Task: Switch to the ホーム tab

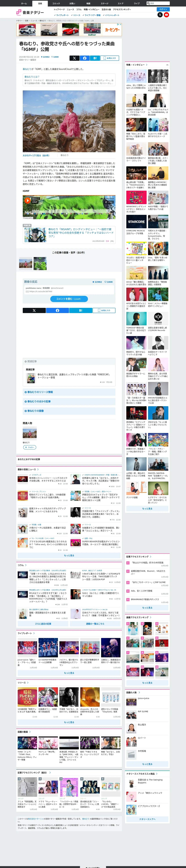Action: coord(24,3)
